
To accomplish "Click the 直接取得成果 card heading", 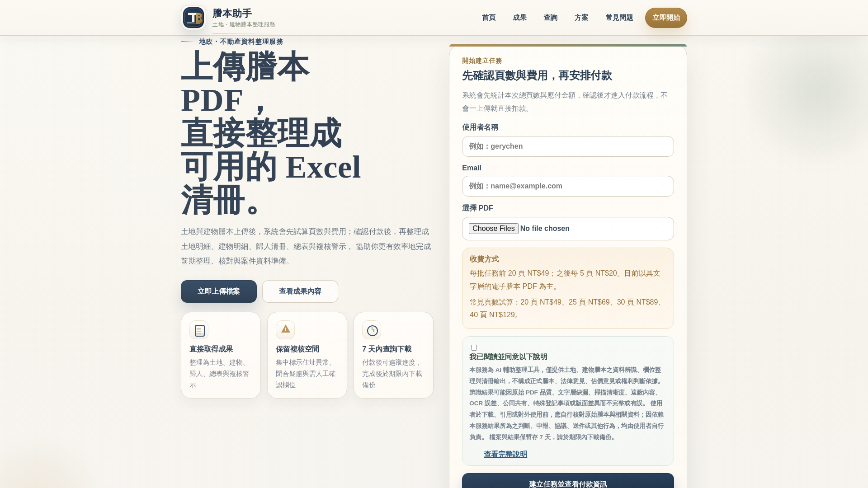I will (x=211, y=349).
